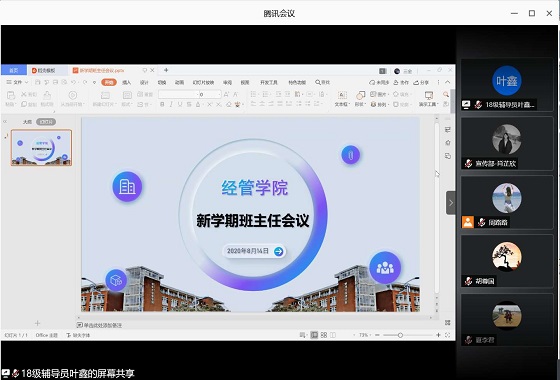Click the 分享 share icon
Screen dimensions: 560x380
click(421, 82)
